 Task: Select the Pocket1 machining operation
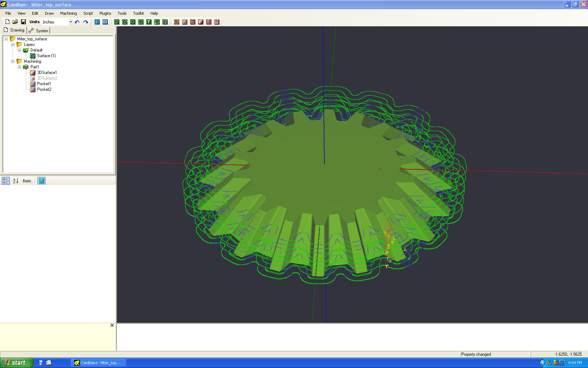pyautogui.click(x=44, y=84)
